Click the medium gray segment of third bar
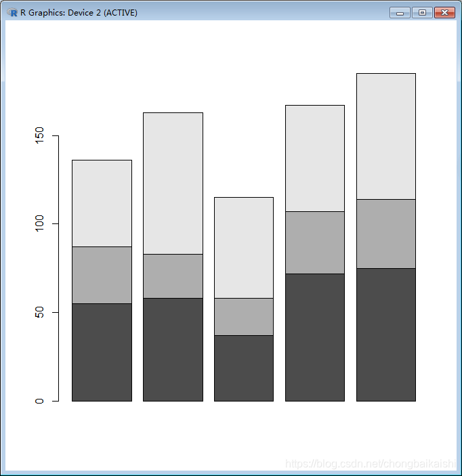 pos(244,317)
